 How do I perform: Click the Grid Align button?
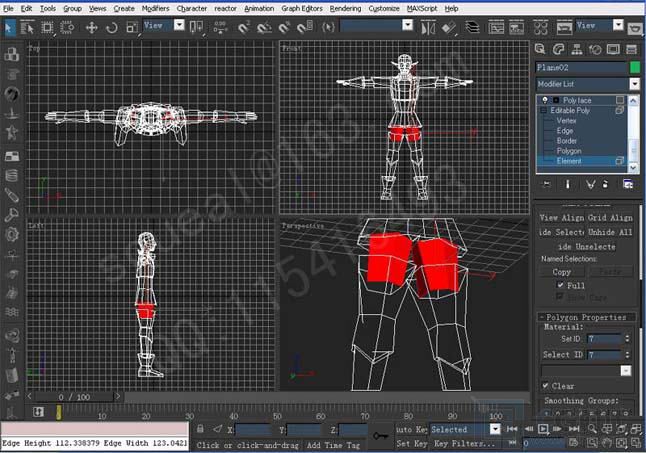pyautogui.click(x=610, y=217)
